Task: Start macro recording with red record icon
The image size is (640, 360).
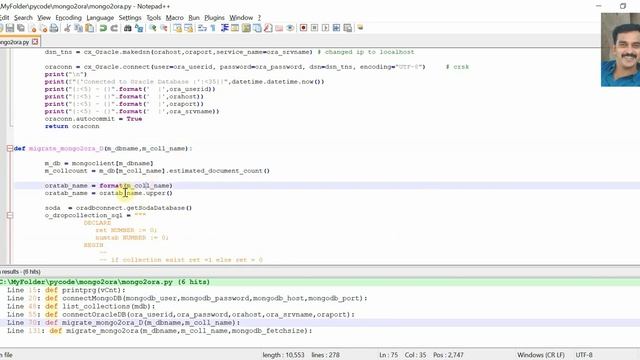Action: coord(303,28)
